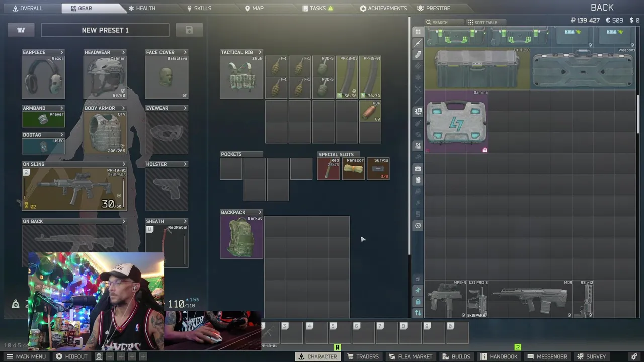Select the Gamma secure container in stash
This screenshot has width=644, height=362.
pos(456,122)
